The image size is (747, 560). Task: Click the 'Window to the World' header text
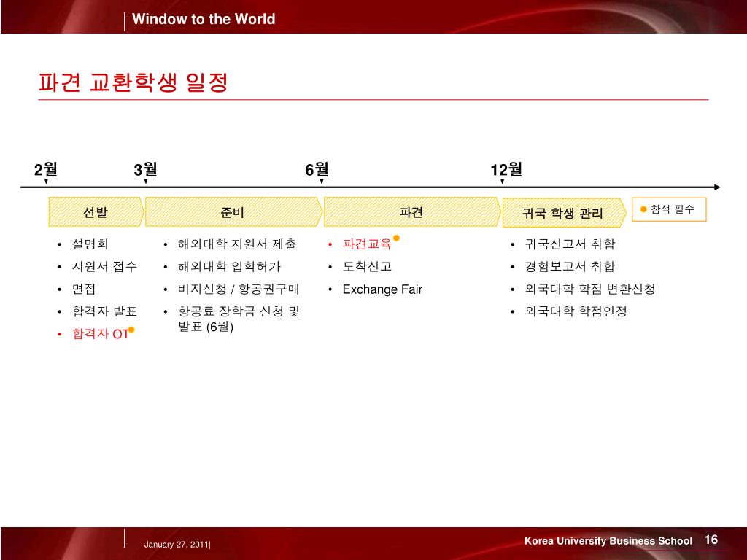click(x=204, y=19)
